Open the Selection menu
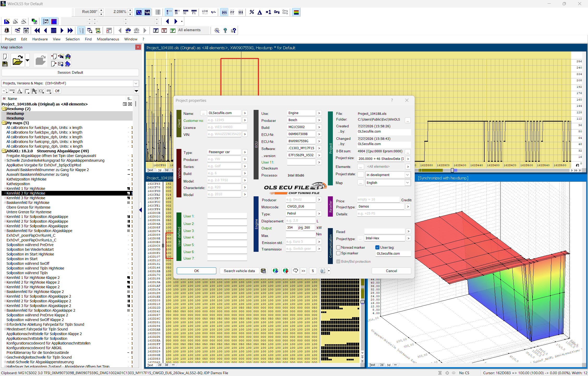 pos(72,39)
